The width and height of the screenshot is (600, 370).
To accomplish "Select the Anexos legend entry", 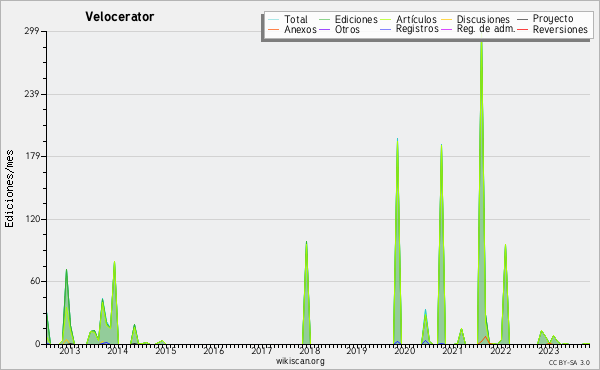I will [292, 29].
